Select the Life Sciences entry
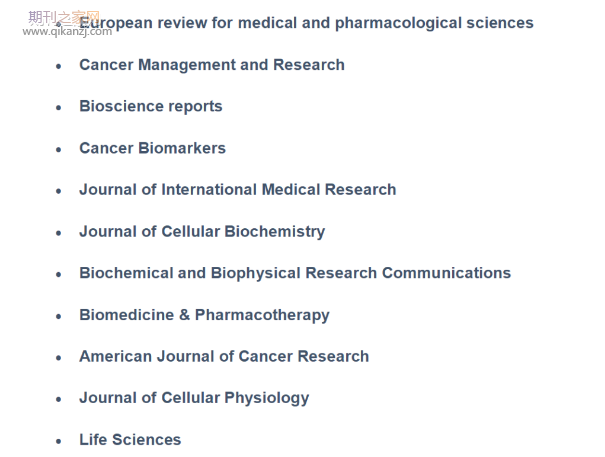 pos(130,440)
